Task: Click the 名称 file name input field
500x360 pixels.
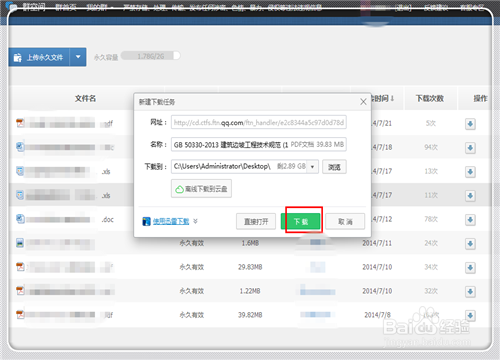Action: 259,144
